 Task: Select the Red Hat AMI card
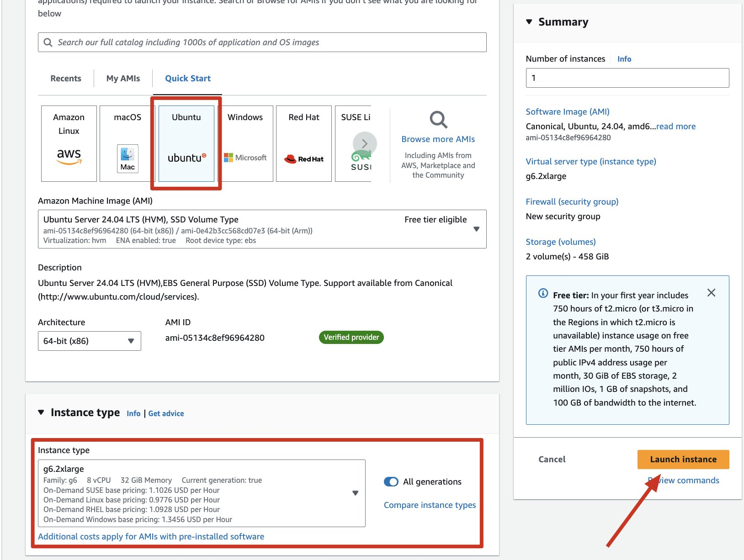pyautogui.click(x=304, y=143)
